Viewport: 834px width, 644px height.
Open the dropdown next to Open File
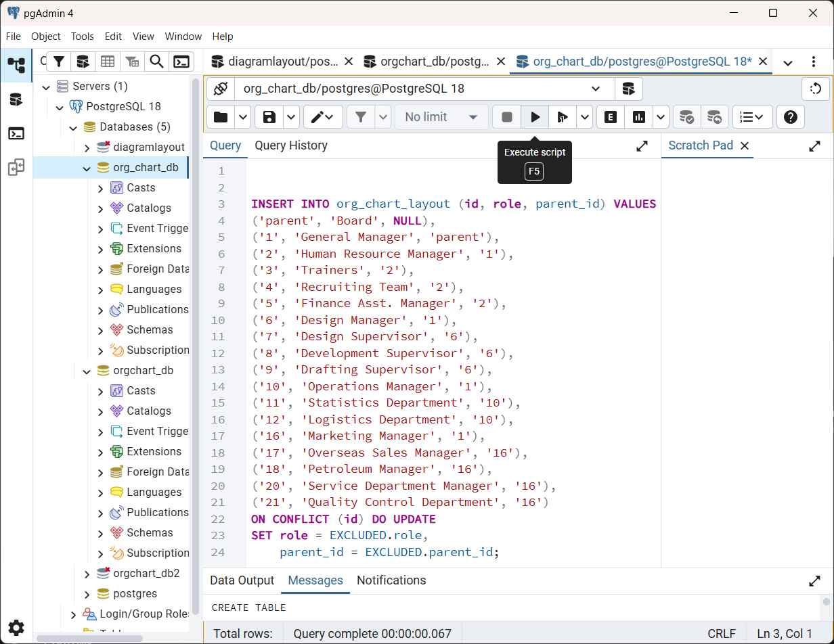click(x=243, y=117)
